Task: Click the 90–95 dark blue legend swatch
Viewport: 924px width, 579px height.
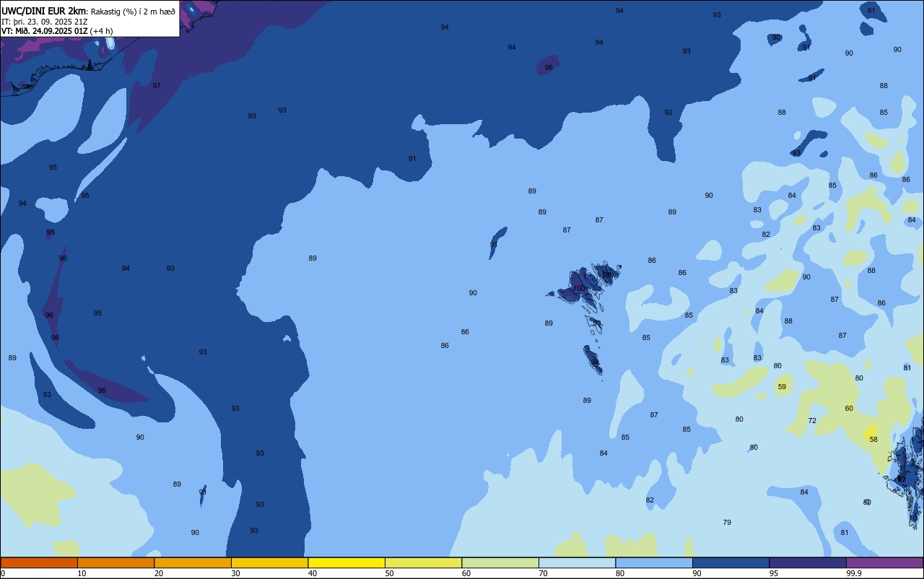Action: click(x=731, y=562)
